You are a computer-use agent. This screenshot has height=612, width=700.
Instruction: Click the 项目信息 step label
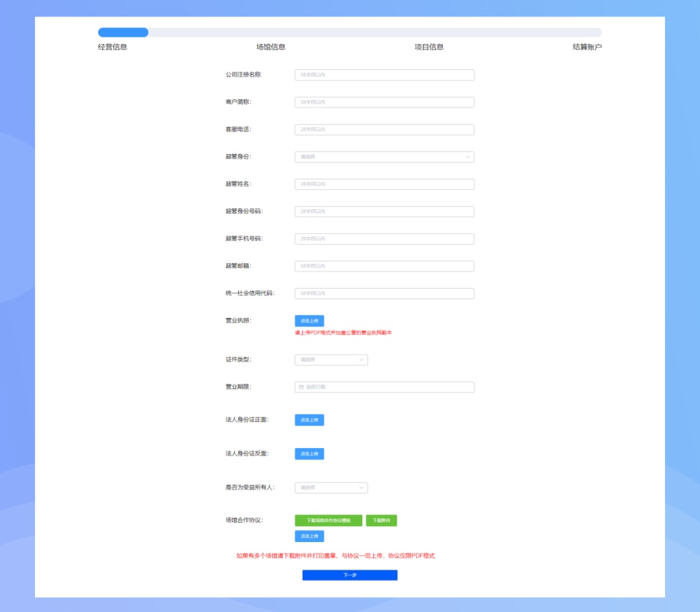tap(429, 47)
